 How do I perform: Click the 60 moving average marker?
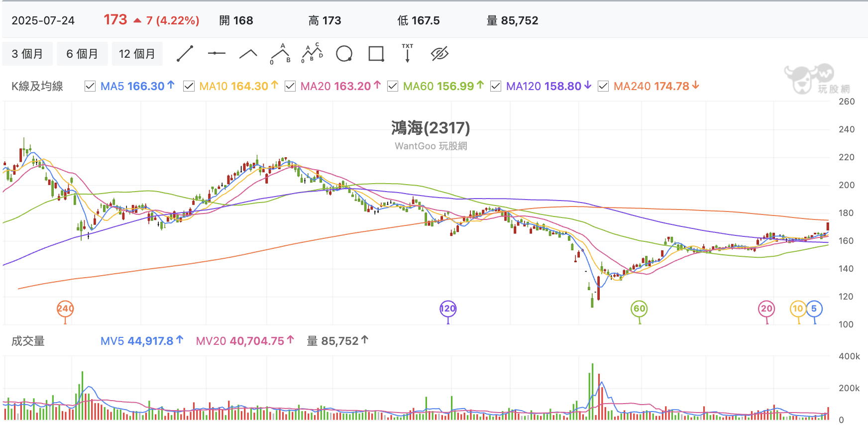pos(640,309)
